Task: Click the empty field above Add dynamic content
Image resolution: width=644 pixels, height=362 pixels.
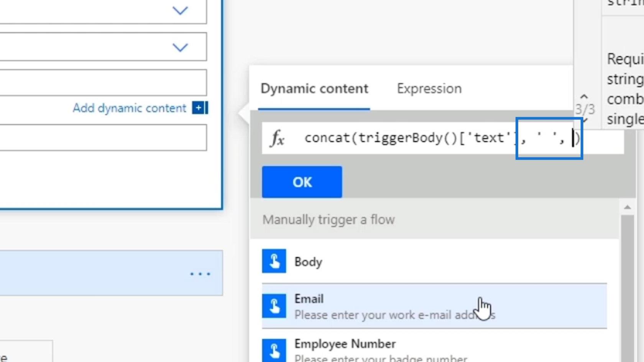Action: tap(103, 82)
